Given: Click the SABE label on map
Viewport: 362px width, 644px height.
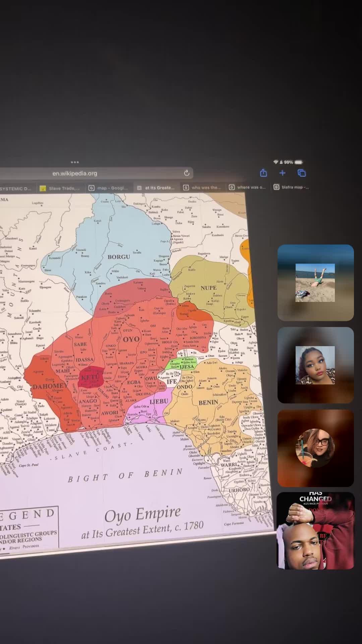Looking at the screenshot, I should click(80, 344).
